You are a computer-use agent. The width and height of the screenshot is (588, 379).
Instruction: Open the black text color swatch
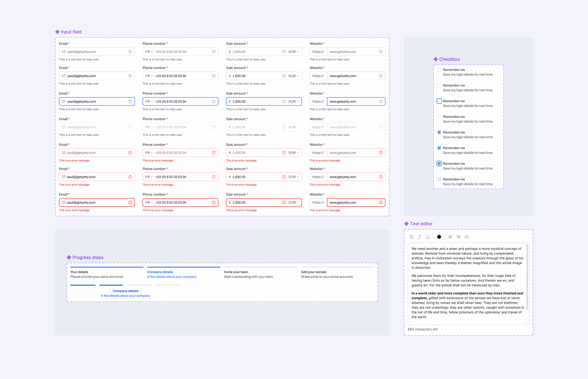[439, 237]
